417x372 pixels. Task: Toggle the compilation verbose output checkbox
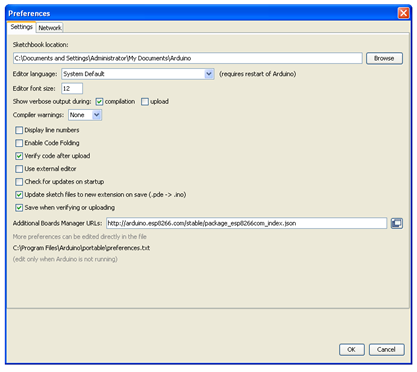pos(99,102)
